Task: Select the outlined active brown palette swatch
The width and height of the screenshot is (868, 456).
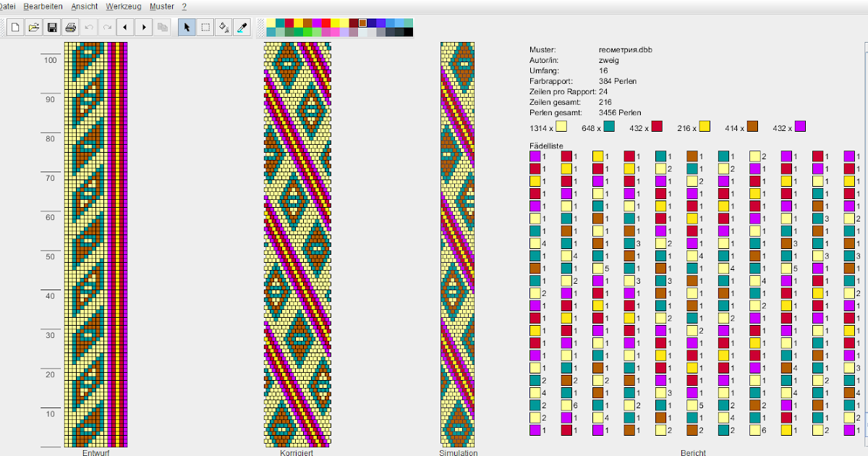Action: click(362, 23)
